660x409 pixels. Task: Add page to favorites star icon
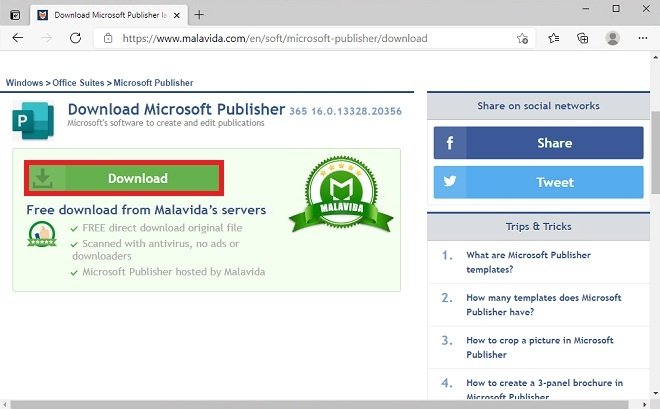(522, 39)
